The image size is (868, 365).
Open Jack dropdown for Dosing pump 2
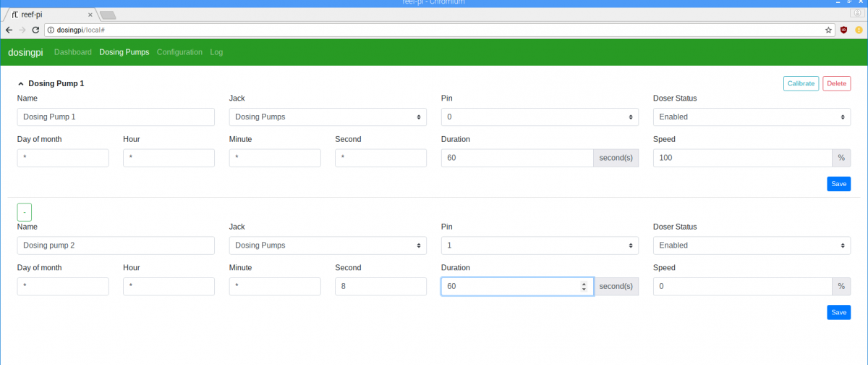[328, 246]
